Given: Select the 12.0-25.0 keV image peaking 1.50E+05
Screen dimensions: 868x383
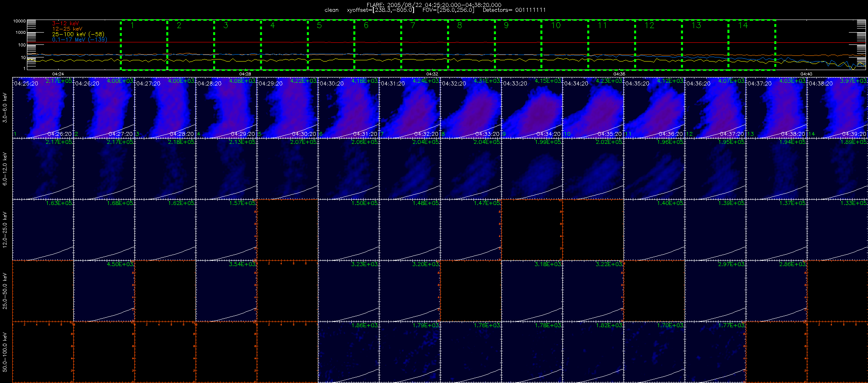Looking at the screenshot, I should pyautogui.click(x=348, y=230).
